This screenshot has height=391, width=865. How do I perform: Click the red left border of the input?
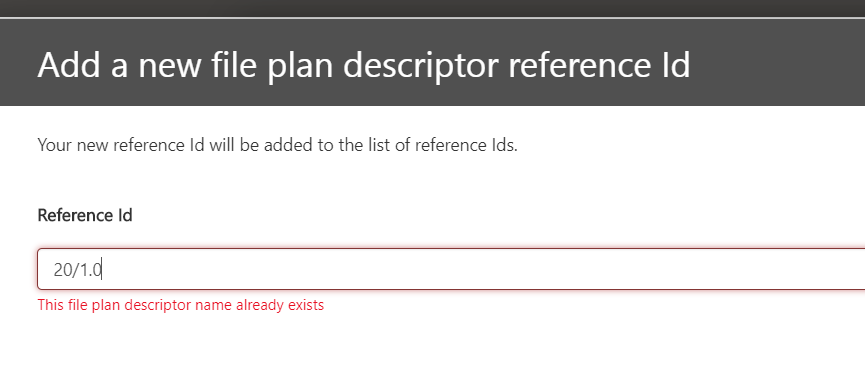pyautogui.click(x=38, y=269)
